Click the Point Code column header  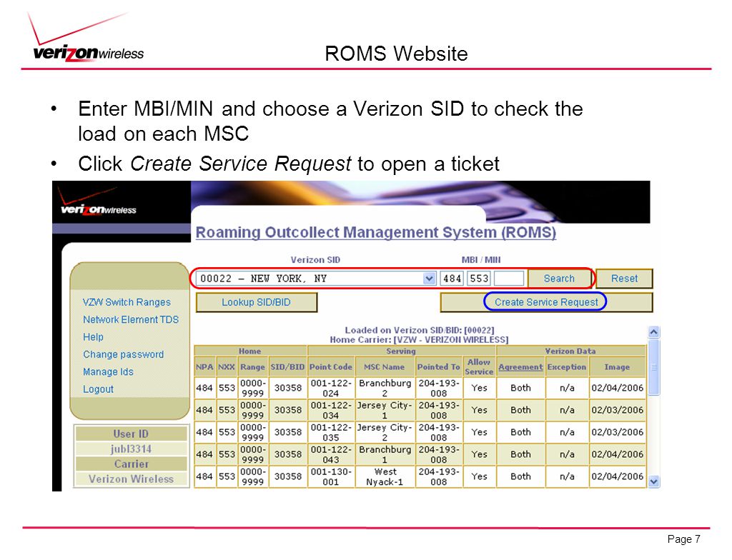point(330,367)
